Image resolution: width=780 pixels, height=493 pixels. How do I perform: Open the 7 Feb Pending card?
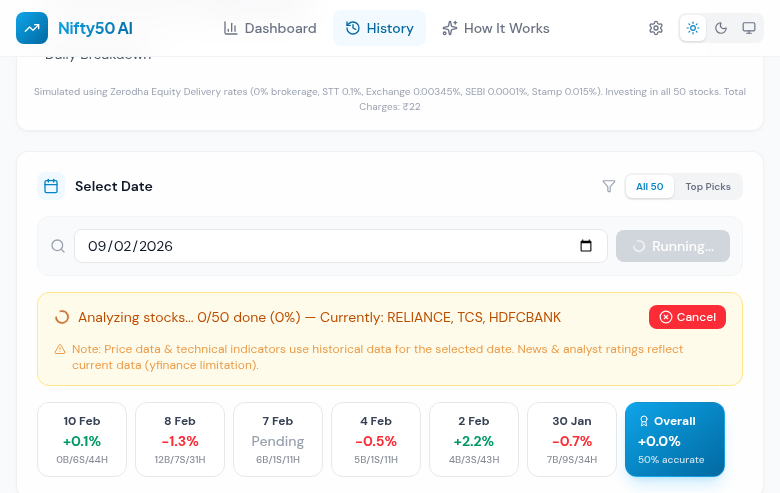(278, 440)
